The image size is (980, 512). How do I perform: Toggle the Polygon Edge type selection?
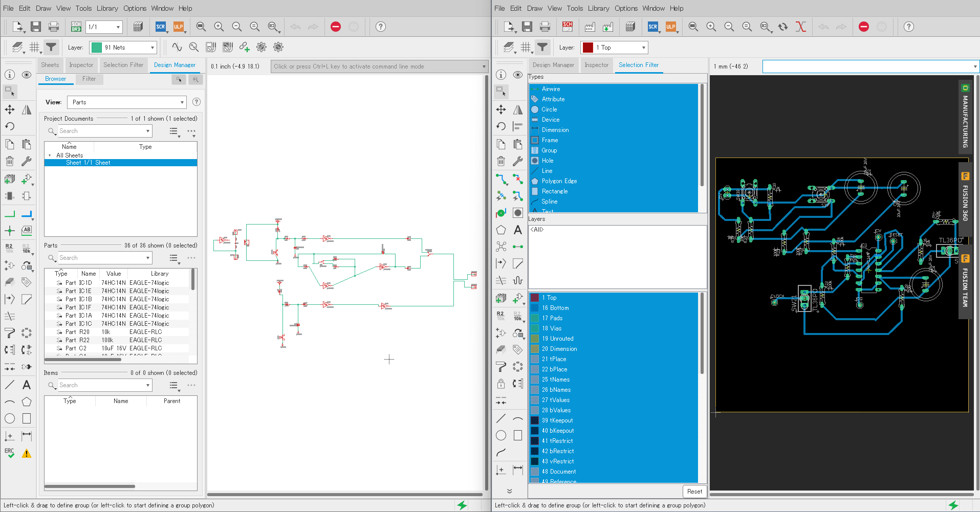559,181
